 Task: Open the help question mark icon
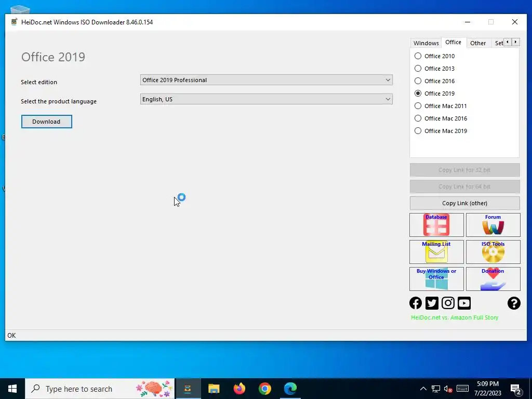(x=514, y=303)
